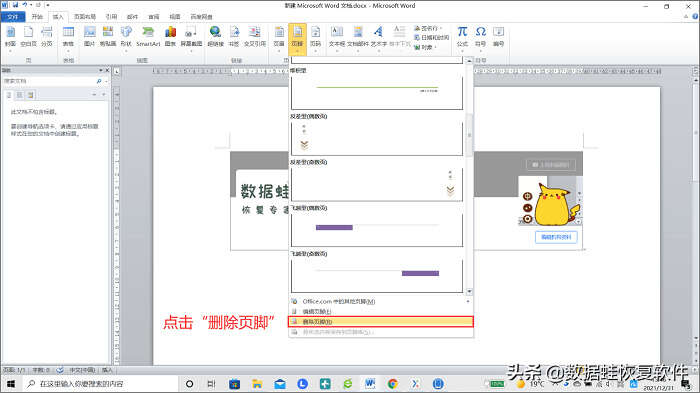Image resolution: width=700 pixels, height=393 pixels.
Task: Switch navigation pane to search results view
Action: (x=30, y=95)
